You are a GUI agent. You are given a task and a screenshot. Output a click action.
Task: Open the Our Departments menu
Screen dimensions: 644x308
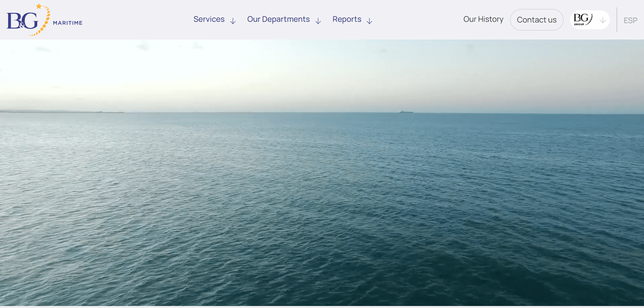click(278, 19)
